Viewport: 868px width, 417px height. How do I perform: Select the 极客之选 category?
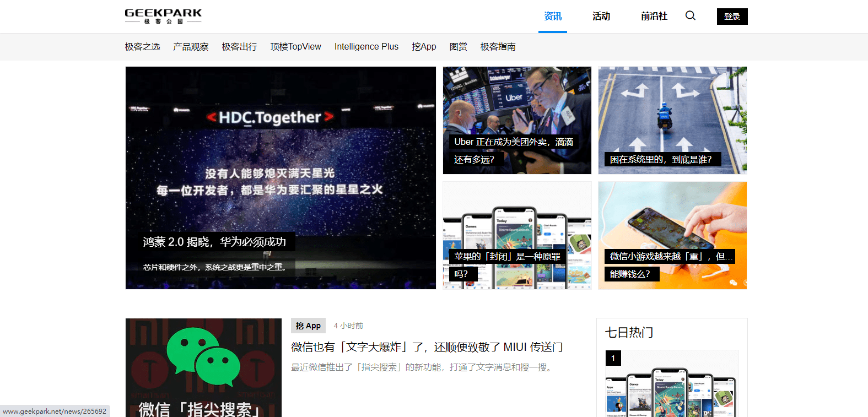pos(142,47)
